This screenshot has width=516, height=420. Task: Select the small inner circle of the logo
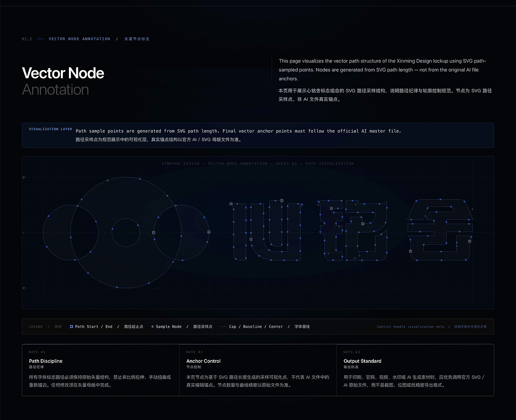(x=126, y=233)
